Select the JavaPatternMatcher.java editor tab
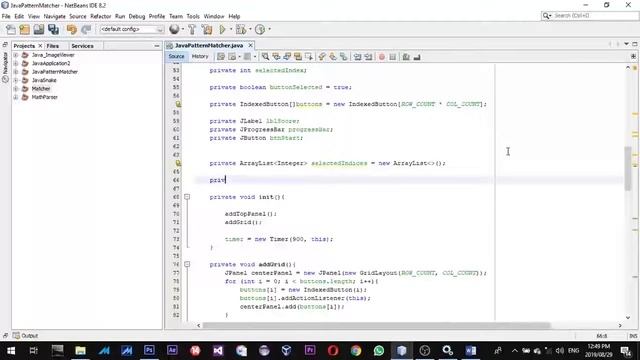The width and height of the screenshot is (640, 360). [209, 45]
